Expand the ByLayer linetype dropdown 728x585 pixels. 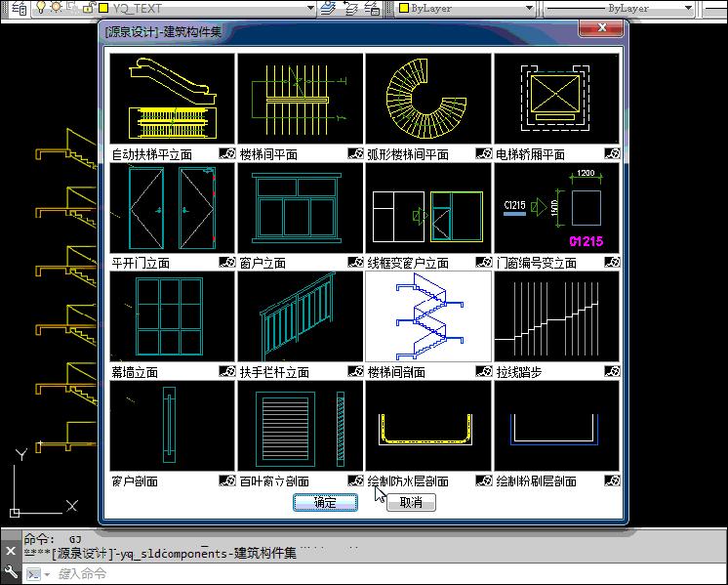click(689, 8)
